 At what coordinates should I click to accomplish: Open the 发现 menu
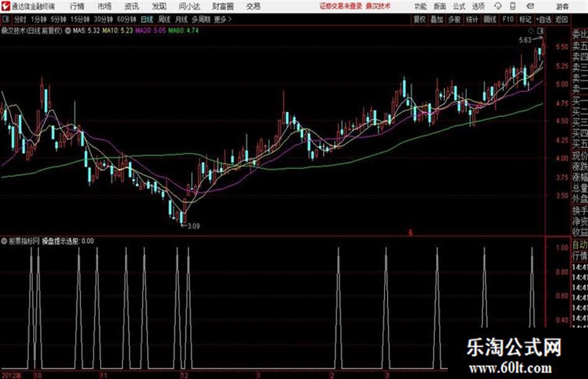[x=159, y=6]
